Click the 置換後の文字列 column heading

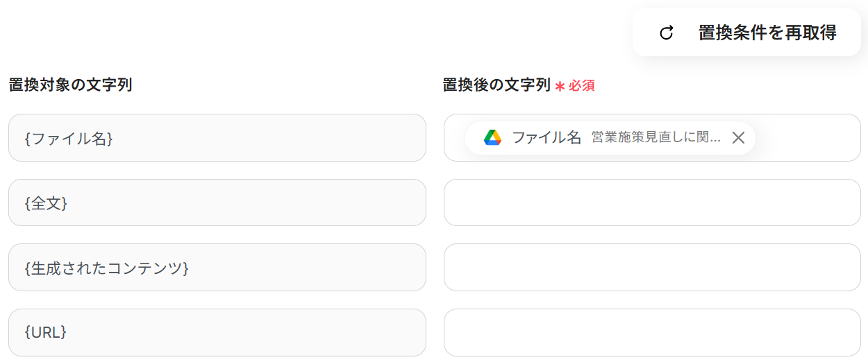coord(496,85)
